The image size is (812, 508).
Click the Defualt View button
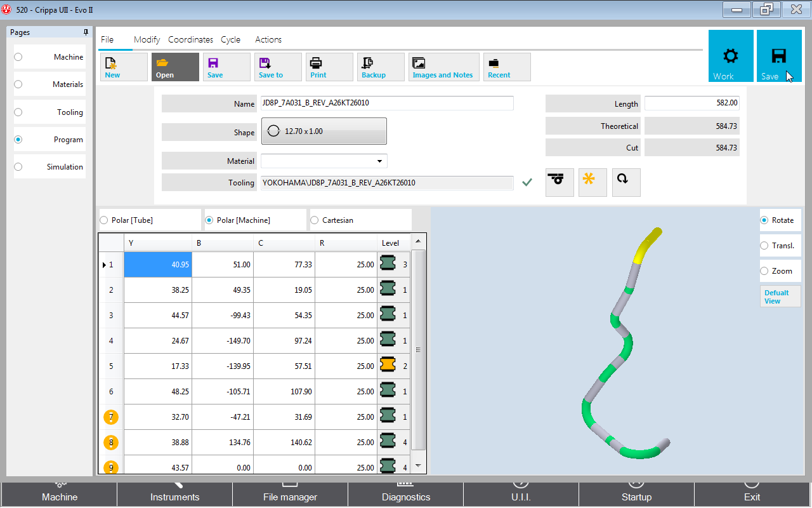(x=780, y=297)
